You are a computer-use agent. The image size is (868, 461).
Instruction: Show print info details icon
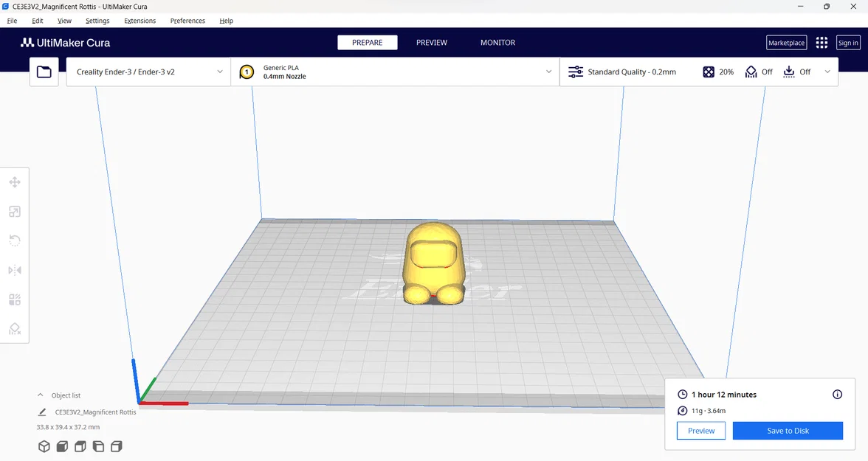[x=837, y=395]
